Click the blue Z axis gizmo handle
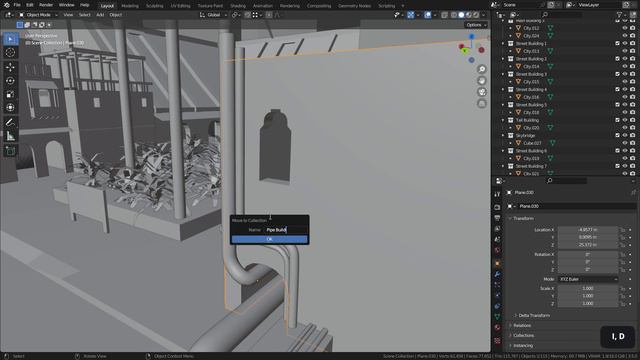This screenshot has height=360, width=640. (471, 37)
